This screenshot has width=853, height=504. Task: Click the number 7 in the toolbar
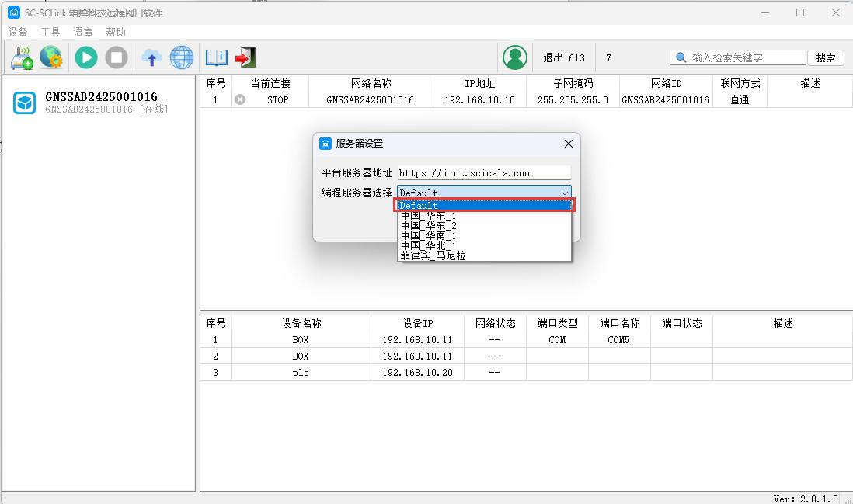point(608,57)
